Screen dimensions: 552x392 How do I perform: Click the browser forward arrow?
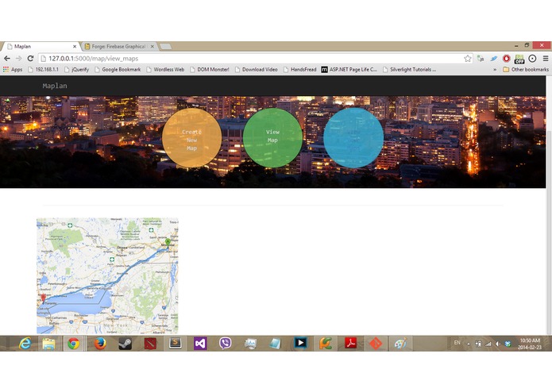pos(18,59)
